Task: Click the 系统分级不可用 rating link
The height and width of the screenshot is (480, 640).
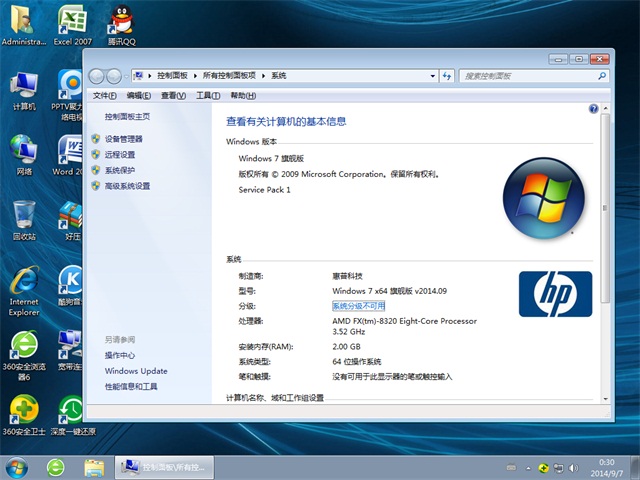Action: [x=358, y=306]
